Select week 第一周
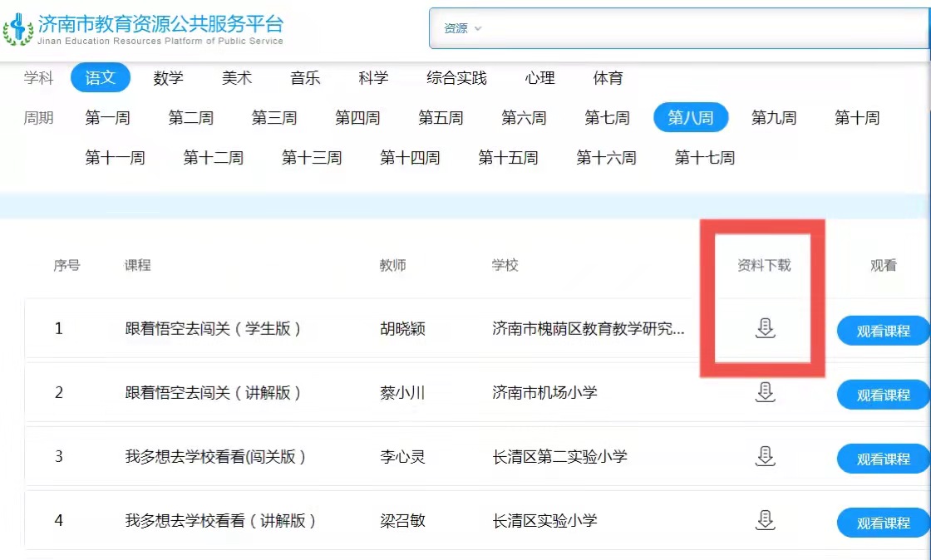This screenshot has height=560, width=931. (107, 118)
